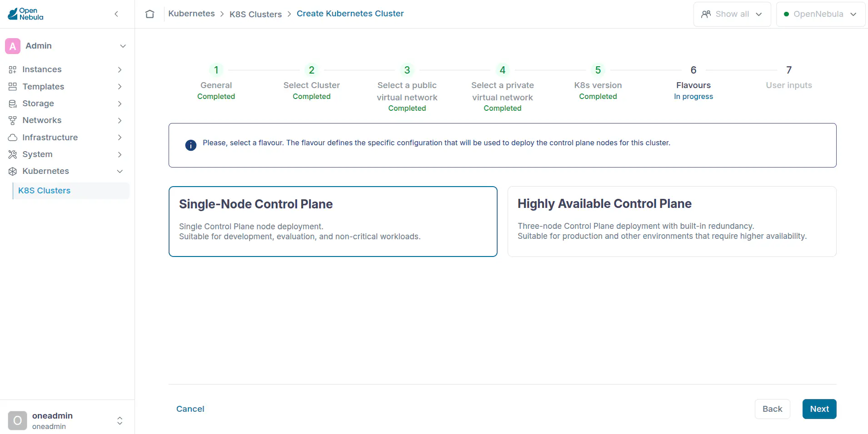The width and height of the screenshot is (868, 434).
Task: Expand the Networks menu section
Action: click(120, 120)
